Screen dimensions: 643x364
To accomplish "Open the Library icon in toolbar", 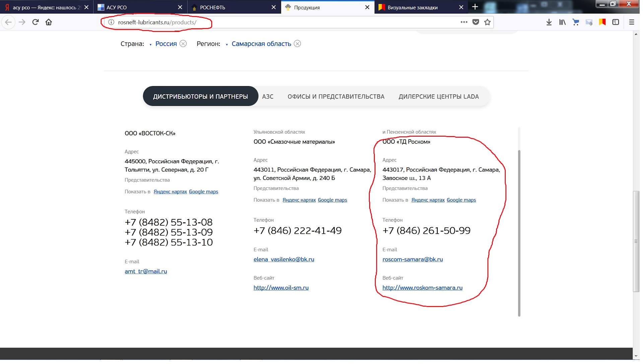I will coord(562,22).
